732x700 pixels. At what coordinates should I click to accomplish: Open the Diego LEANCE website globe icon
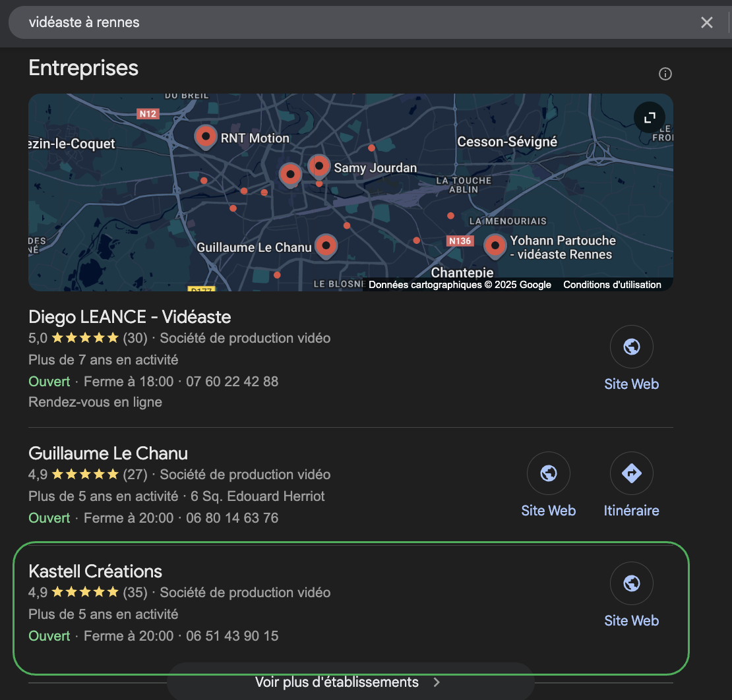pyautogui.click(x=631, y=347)
